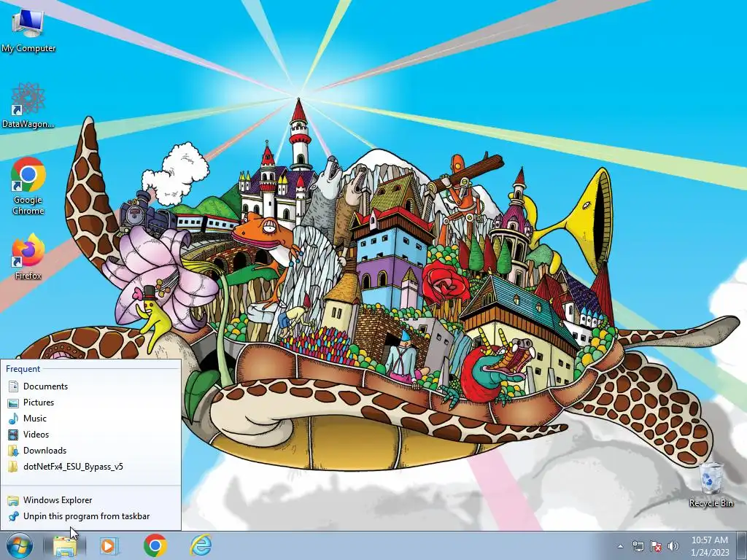This screenshot has height=560, width=747.
Task: Open Downloads from jump list
Action: [x=90, y=451]
